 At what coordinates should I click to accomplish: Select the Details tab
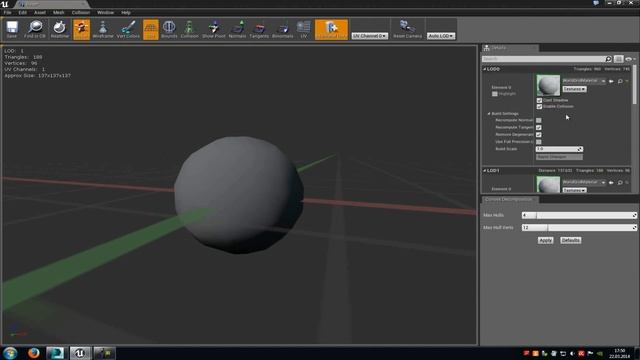tap(510, 48)
